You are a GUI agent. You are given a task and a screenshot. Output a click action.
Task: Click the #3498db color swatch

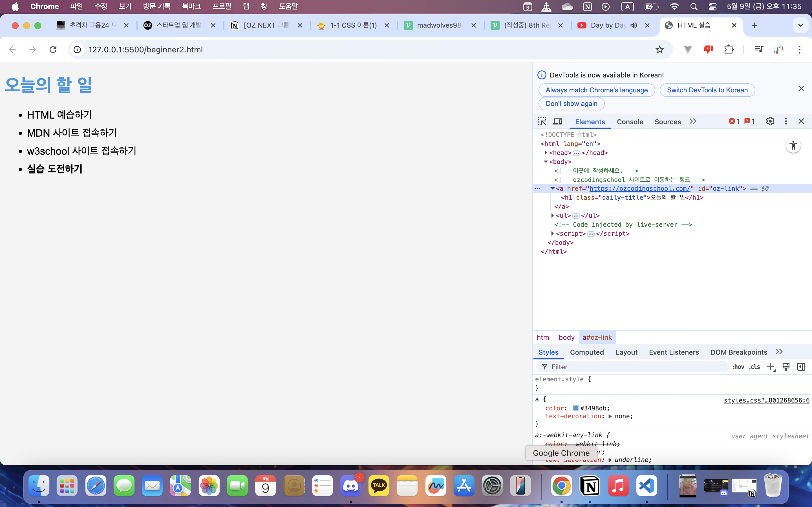coord(575,408)
